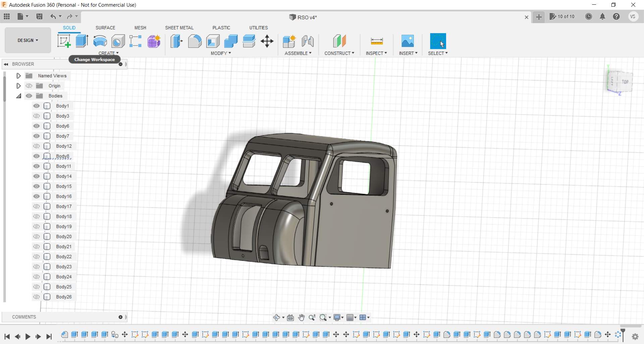The width and height of the screenshot is (644, 344).
Task: Open the MODIFY menu label
Action: pos(221,53)
